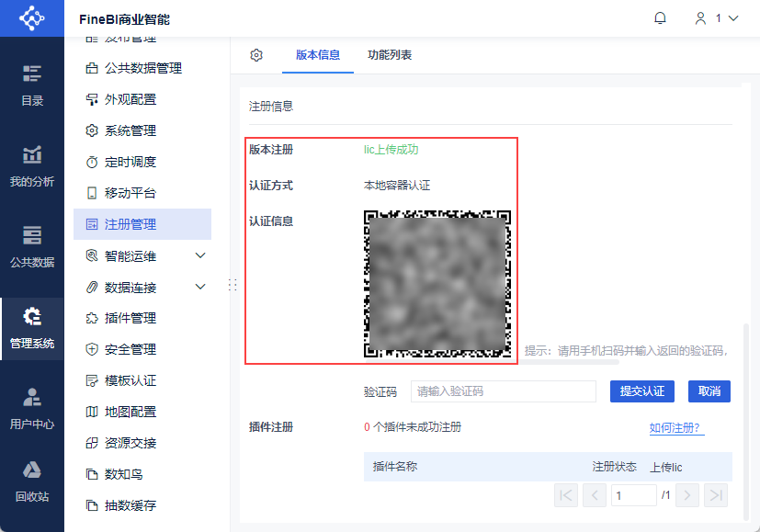Click the 安全管理 shield icon
Screen dimensions: 760x532
pyautogui.click(x=92, y=349)
